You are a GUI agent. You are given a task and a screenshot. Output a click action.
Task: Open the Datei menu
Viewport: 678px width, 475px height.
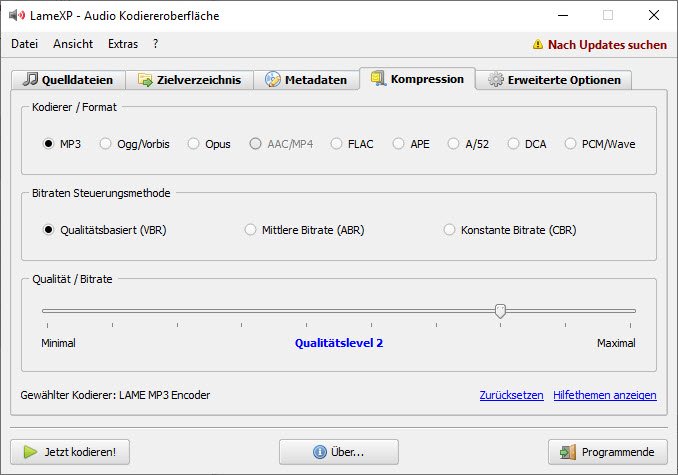click(24, 44)
